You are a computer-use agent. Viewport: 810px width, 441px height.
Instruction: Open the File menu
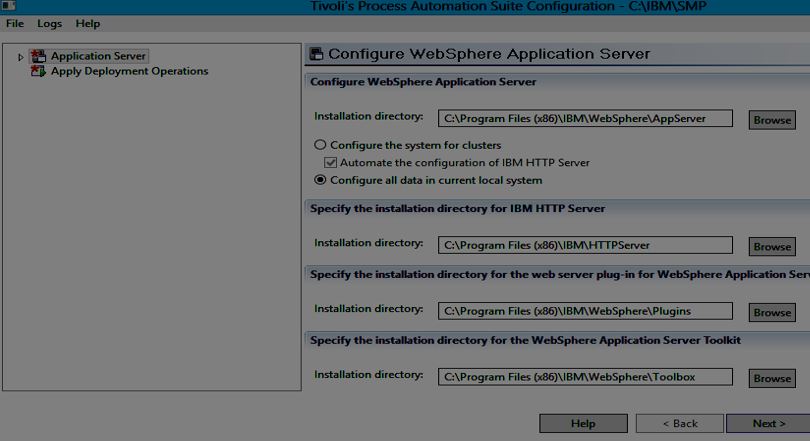[x=15, y=23]
